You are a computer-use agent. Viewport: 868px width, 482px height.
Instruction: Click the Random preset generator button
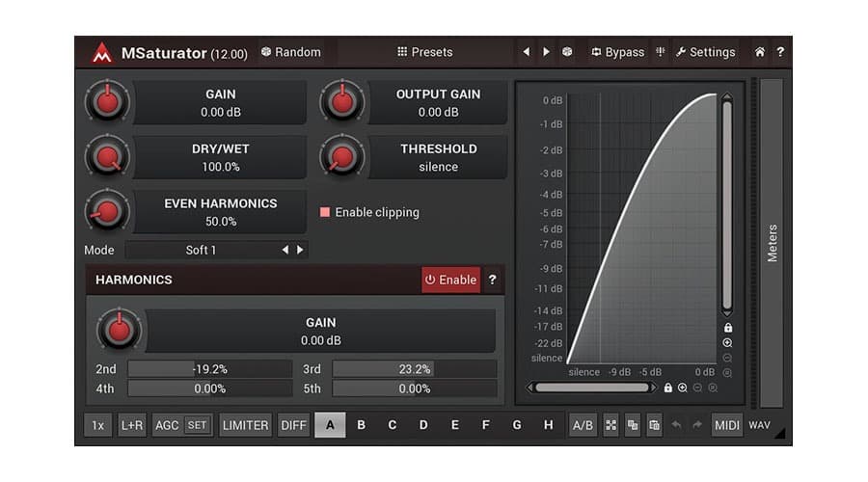(x=291, y=52)
